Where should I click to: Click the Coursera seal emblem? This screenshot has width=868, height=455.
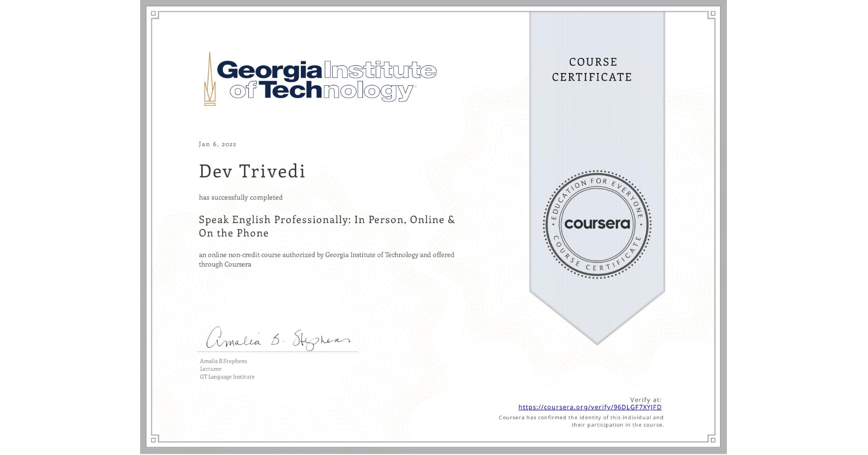(597, 224)
